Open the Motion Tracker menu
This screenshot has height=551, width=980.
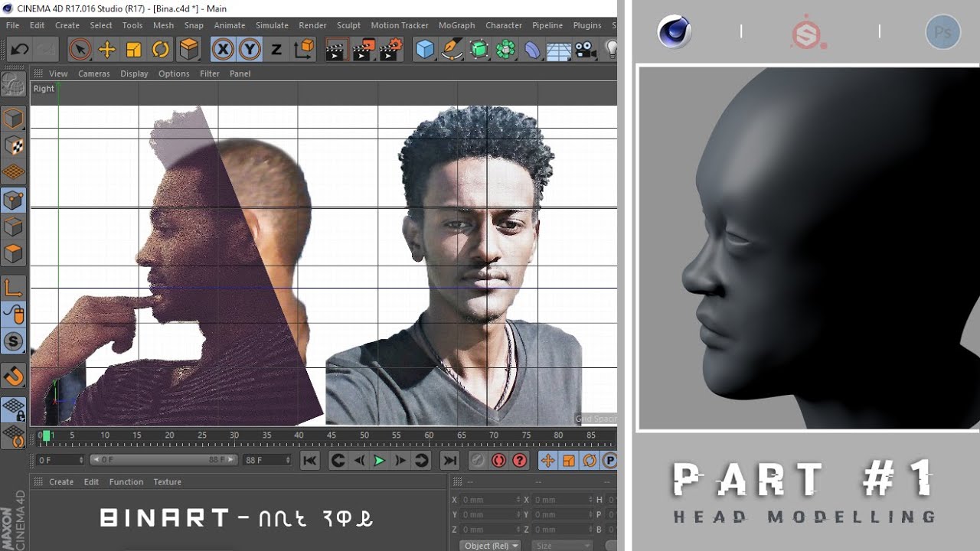(x=400, y=25)
